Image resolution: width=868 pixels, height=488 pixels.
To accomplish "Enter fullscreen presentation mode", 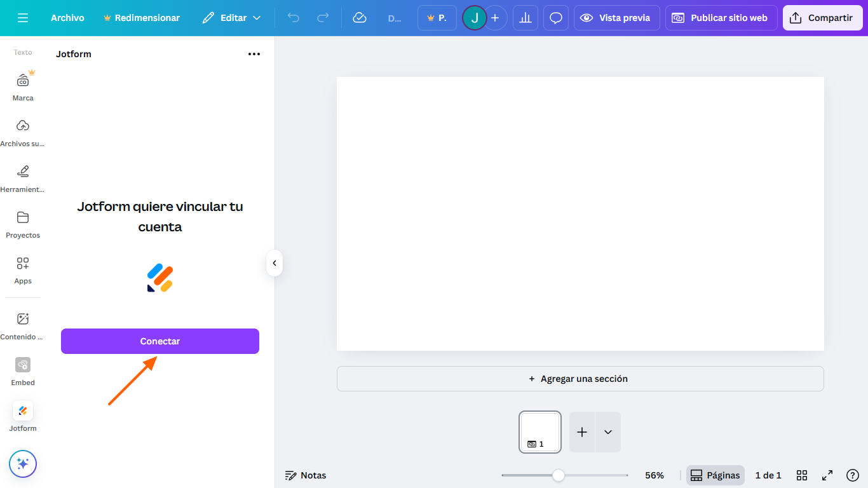I will click(x=827, y=475).
